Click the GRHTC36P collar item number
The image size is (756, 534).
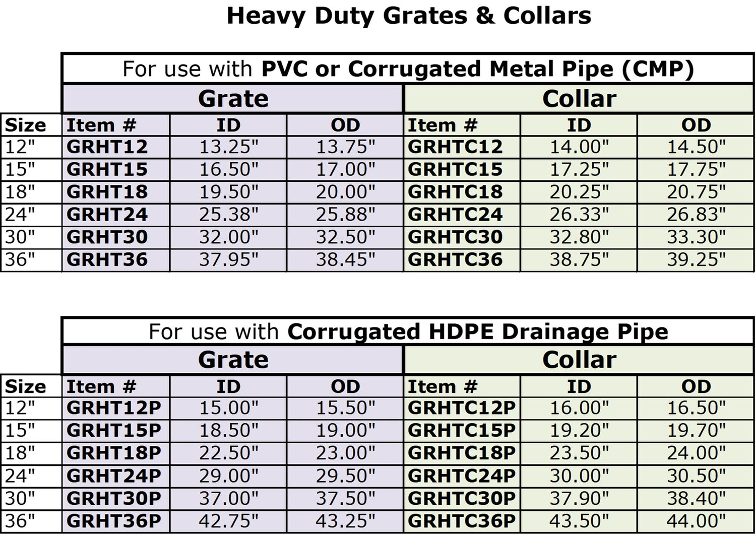[x=462, y=521]
